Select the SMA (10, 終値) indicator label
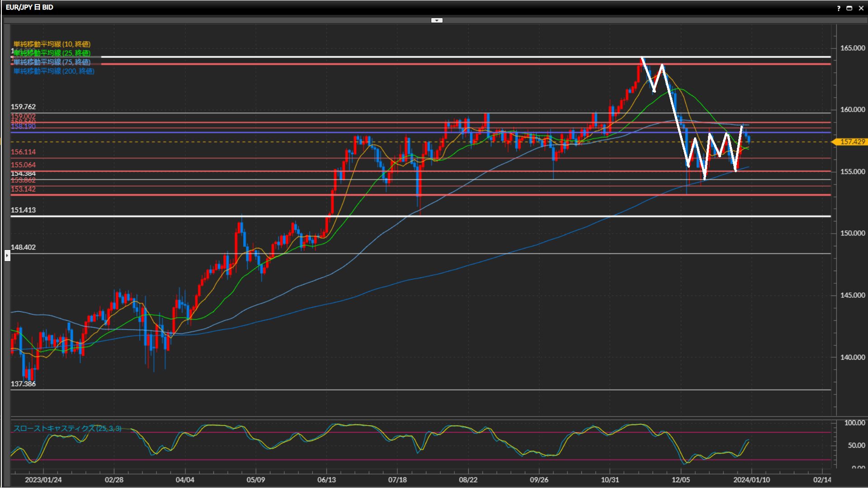Screen dimensions: 868x488 coord(52,44)
